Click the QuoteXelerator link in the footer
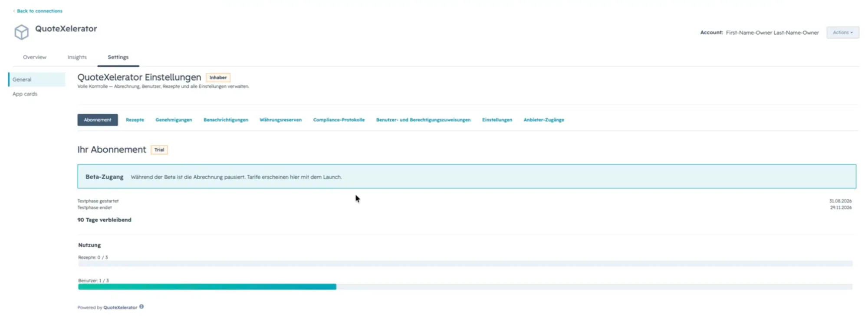The image size is (868, 323). 120,307
